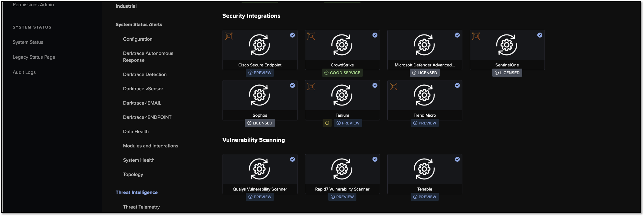Click the Qualys Vulnerability Scanner gear icon
The width and height of the screenshot is (644, 216).
click(259, 169)
